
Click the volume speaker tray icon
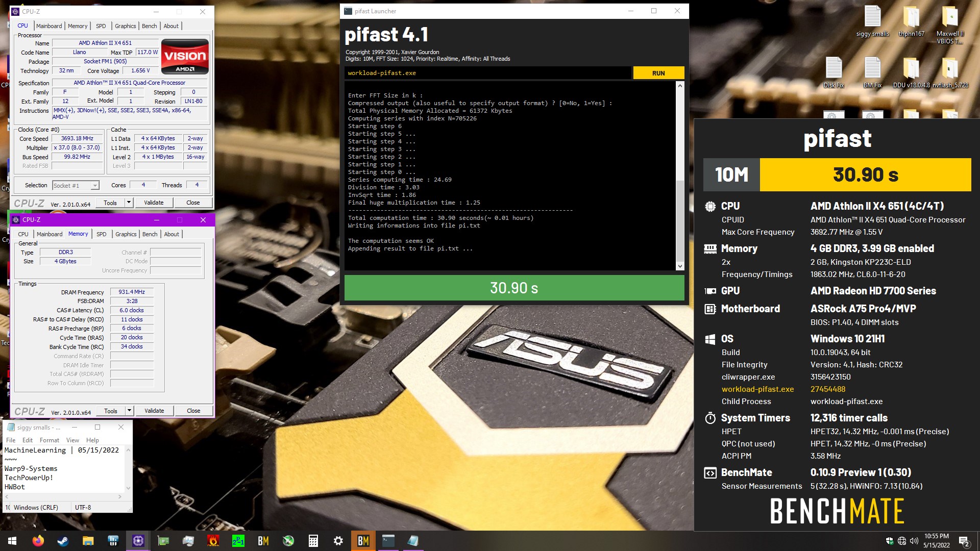[x=914, y=541]
